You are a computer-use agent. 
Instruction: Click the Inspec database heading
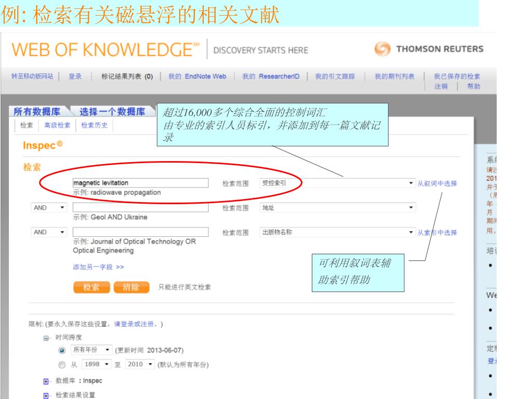[x=43, y=145]
